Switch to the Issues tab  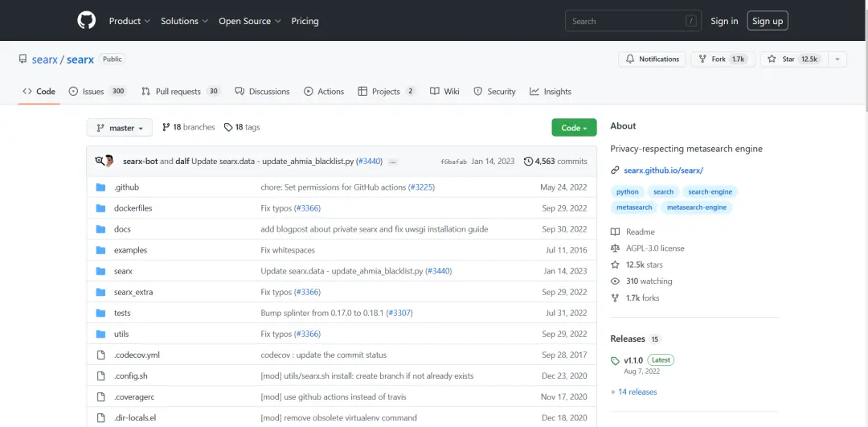click(x=93, y=92)
